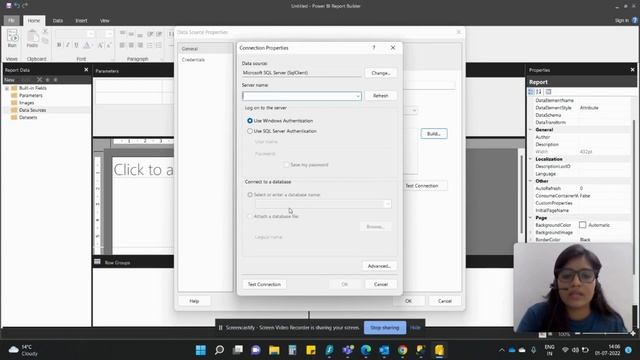Image resolution: width=640 pixels, height=360 pixels.
Task: Click the font color icon
Action: click(x=87, y=45)
